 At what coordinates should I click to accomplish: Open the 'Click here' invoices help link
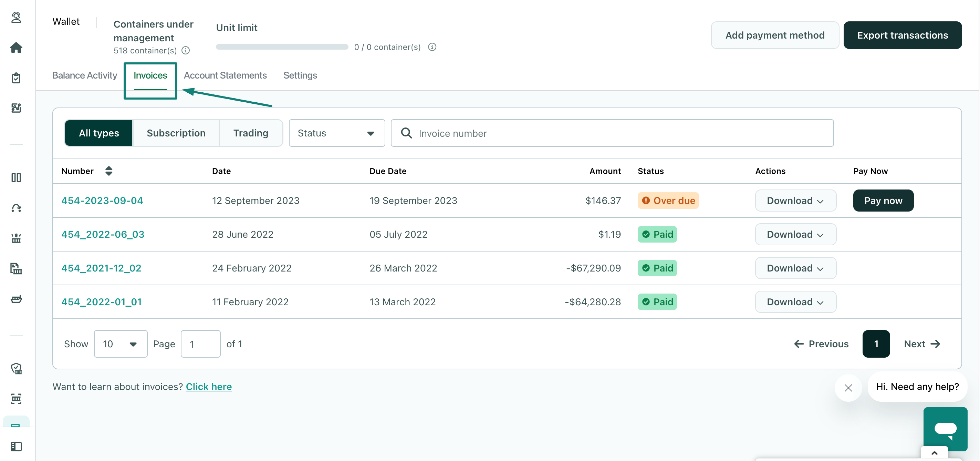(209, 387)
